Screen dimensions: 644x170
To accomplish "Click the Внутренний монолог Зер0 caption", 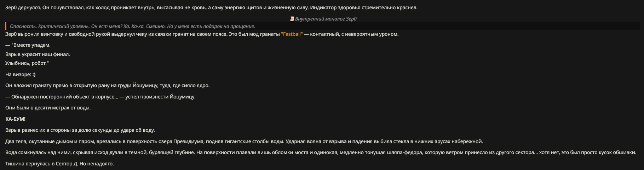I will pyautogui.click(x=326, y=19).
